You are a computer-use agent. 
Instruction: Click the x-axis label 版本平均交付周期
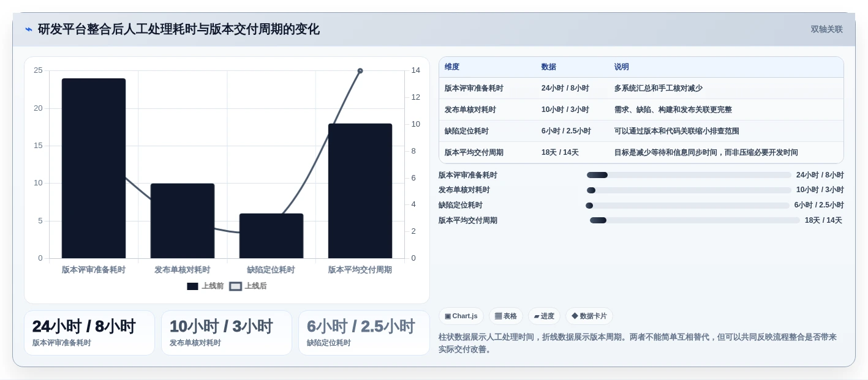[360, 270]
